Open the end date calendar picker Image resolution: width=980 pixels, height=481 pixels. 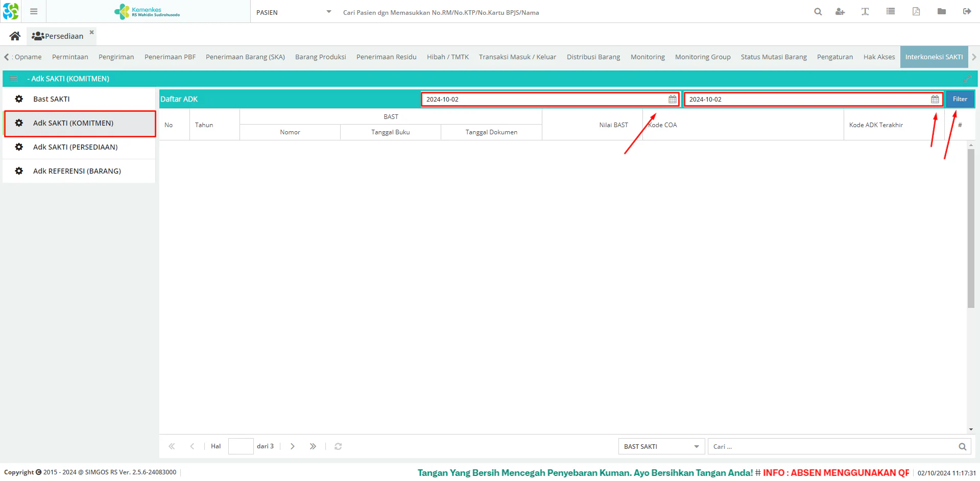tap(935, 100)
